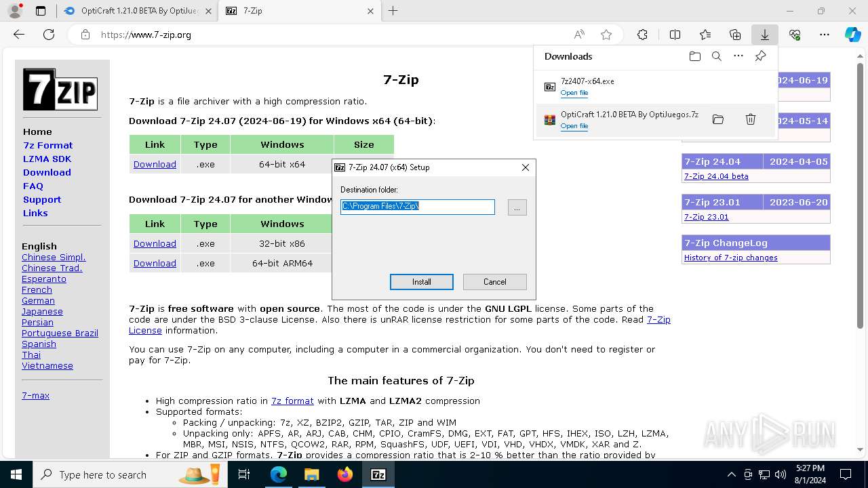868x488 pixels.
Task: Toggle split screen icon in Edge
Action: (x=675, y=35)
